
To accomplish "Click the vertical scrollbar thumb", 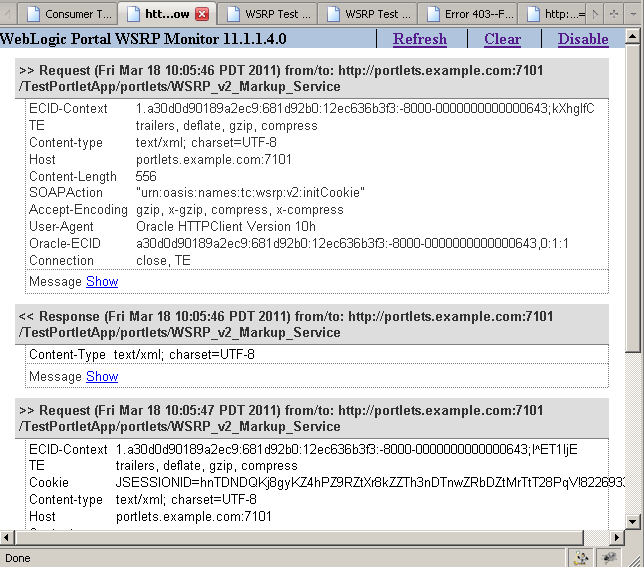I will coord(632,198).
